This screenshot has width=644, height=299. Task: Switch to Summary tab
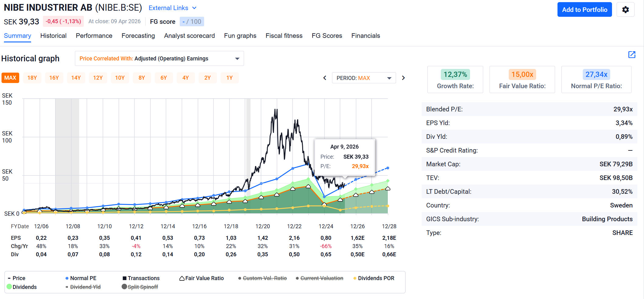[17, 36]
